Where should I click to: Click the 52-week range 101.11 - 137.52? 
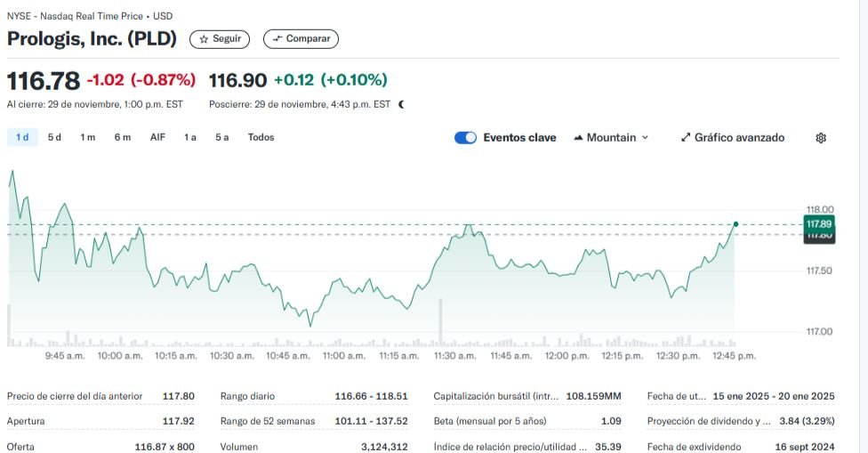click(x=371, y=422)
